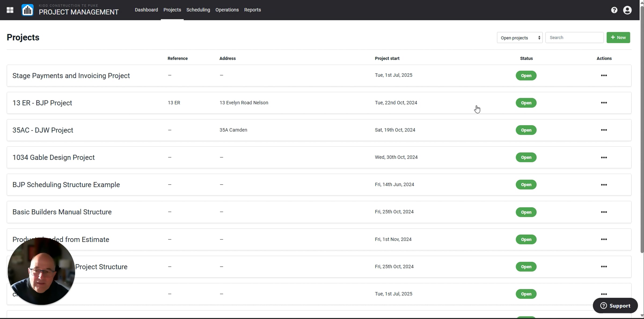Open actions menu for 1034 Gable Design Project
Viewport: 644px width, 319px height.
[604, 157]
